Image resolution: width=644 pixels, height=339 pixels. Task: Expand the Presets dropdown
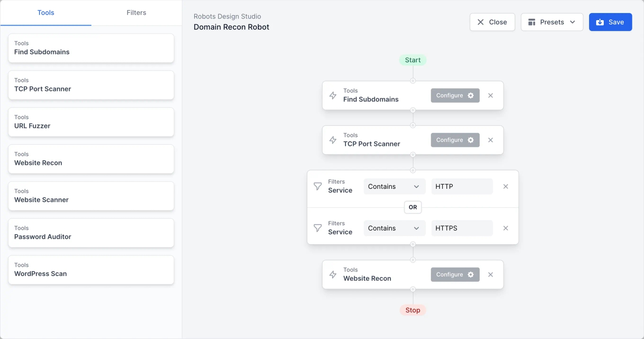(x=552, y=22)
